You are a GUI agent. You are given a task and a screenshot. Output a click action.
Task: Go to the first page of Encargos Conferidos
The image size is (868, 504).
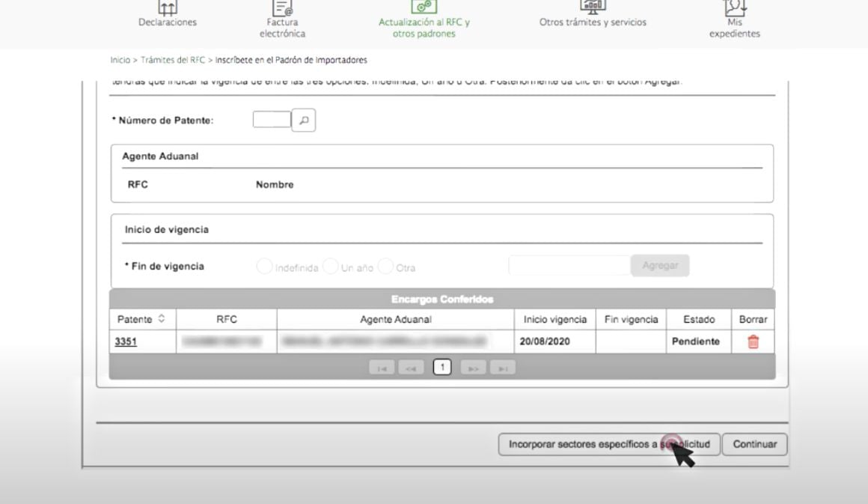coord(382,368)
